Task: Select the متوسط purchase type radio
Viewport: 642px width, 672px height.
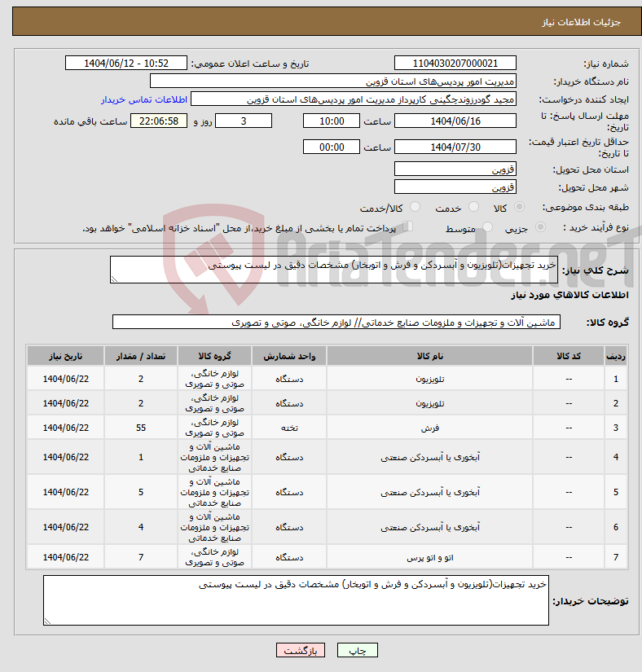Action: point(487,227)
